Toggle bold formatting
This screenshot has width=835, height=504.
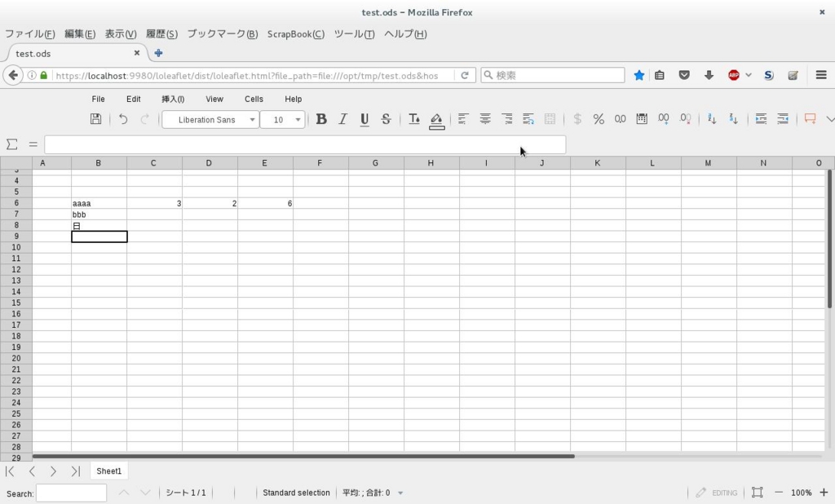coord(321,119)
